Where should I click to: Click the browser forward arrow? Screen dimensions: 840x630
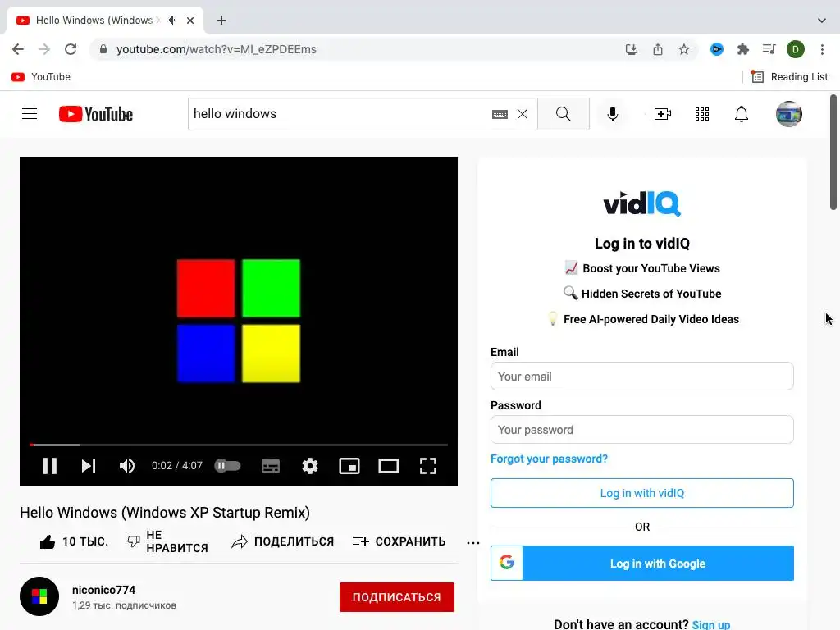[44, 49]
